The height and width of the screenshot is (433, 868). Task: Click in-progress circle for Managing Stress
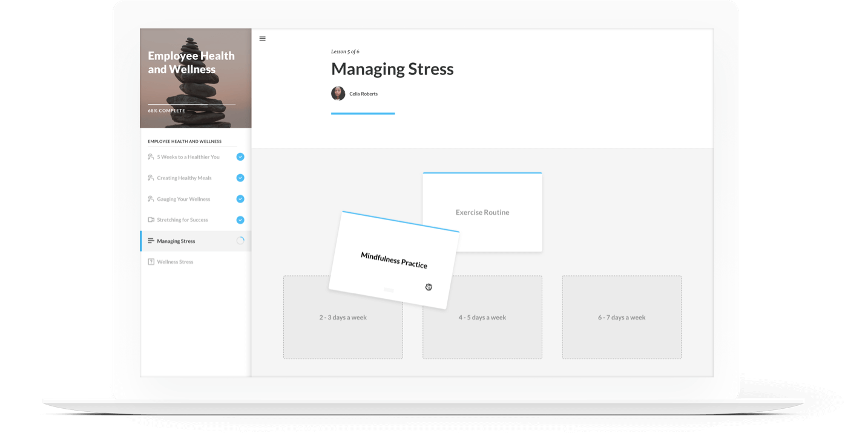click(x=240, y=241)
